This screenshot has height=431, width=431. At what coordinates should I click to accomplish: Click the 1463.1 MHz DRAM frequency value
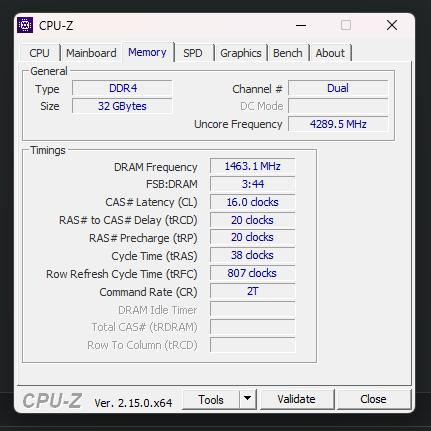click(252, 166)
